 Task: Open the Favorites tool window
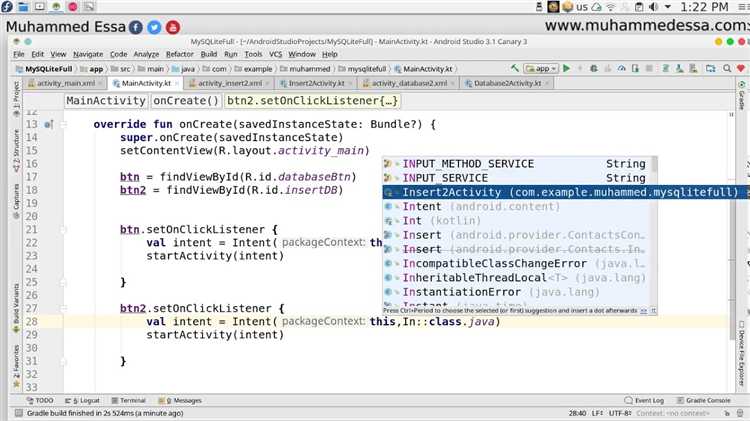[x=16, y=366]
